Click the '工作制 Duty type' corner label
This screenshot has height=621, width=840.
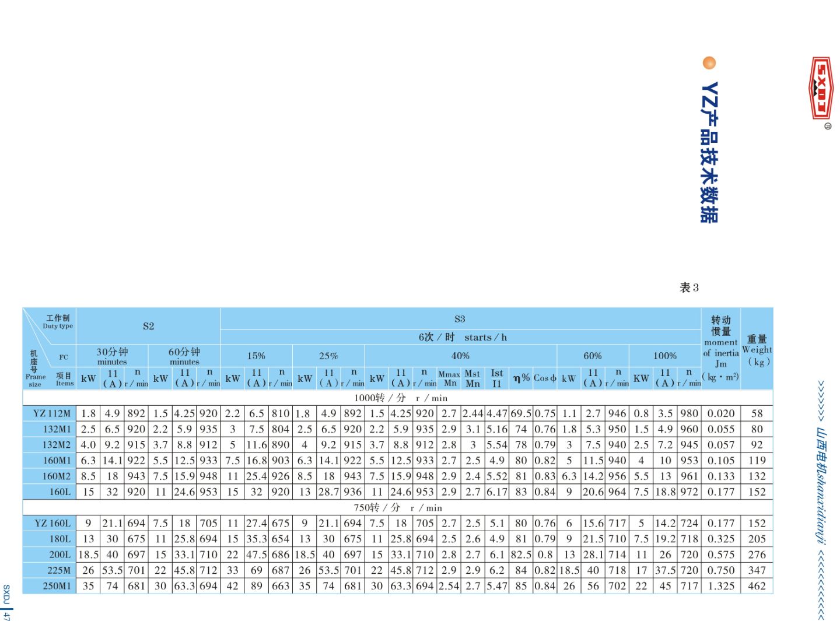coord(58,321)
